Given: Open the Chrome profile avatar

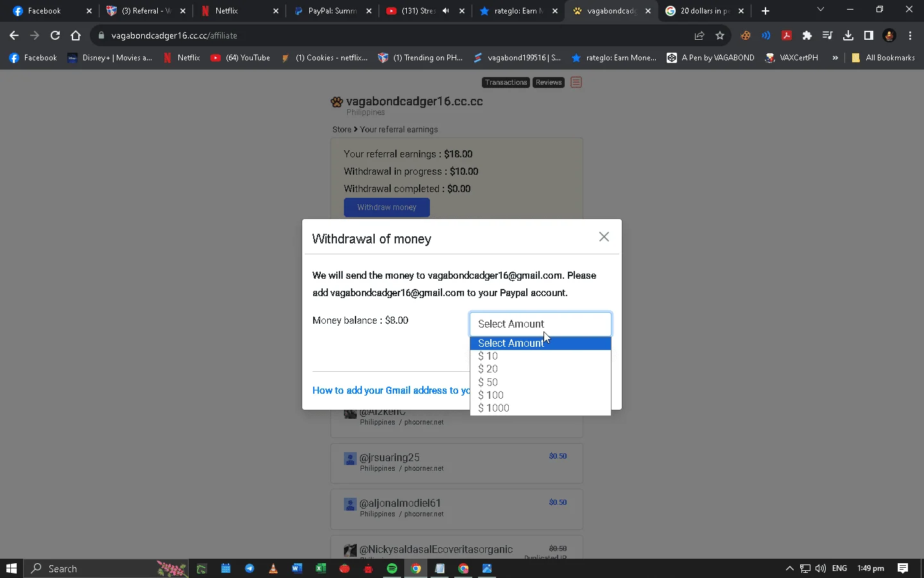Looking at the screenshot, I should (x=889, y=35).
